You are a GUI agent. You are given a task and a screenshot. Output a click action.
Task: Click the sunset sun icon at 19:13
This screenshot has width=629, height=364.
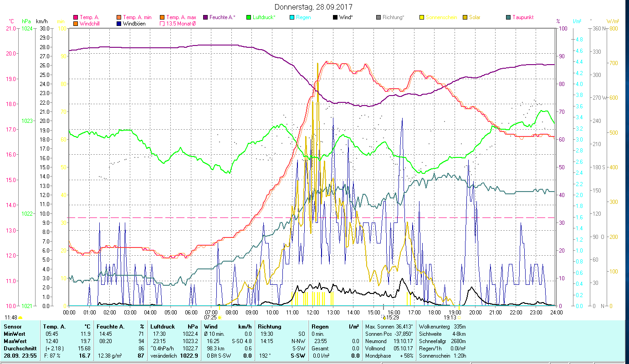point(460,317)
